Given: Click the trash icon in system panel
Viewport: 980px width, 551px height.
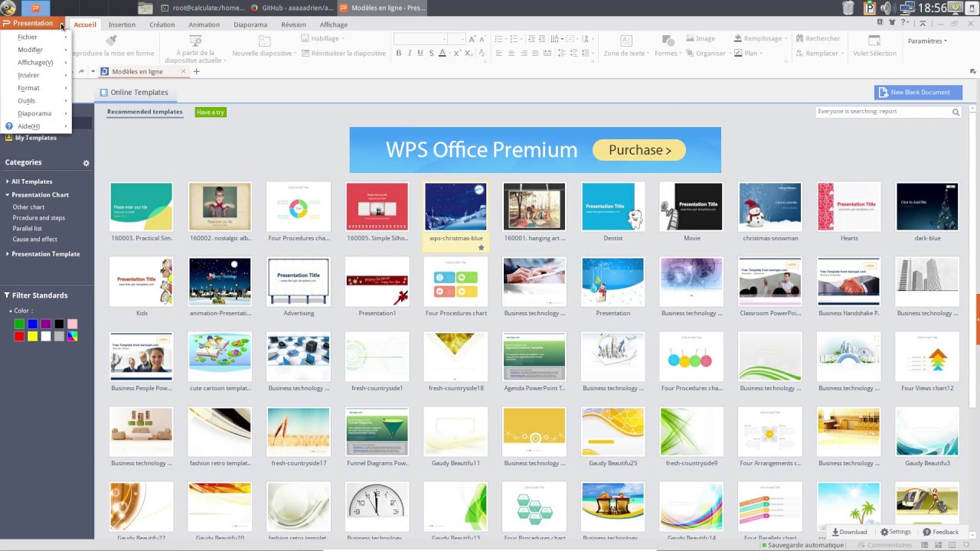Looking at the screenshot, I should click(x=848, y=8).
